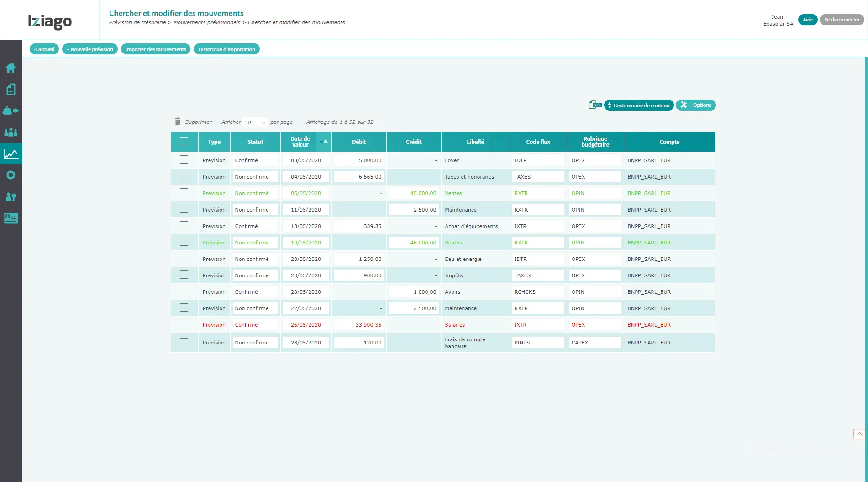Click the 6 565,00 debit field
This screenshot has height=482, width=868.
[359, 177]
